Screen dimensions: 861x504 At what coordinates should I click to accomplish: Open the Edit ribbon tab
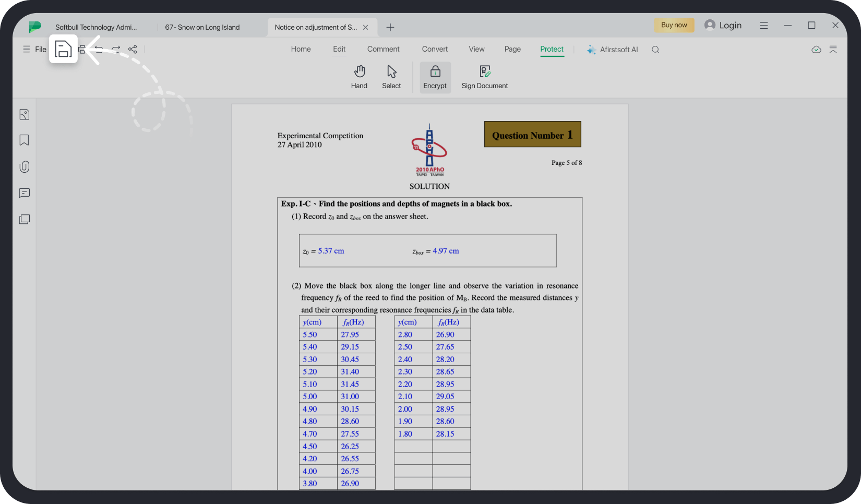pos(339,49)
